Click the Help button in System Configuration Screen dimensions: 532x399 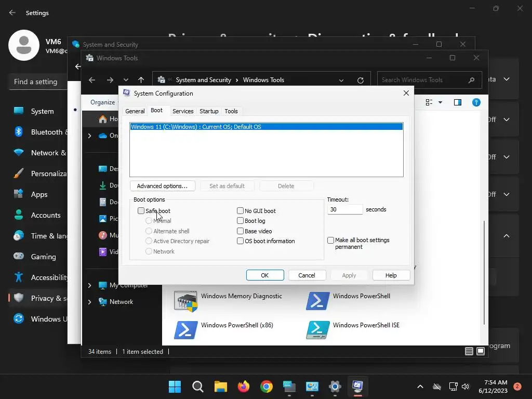(391, 275)
